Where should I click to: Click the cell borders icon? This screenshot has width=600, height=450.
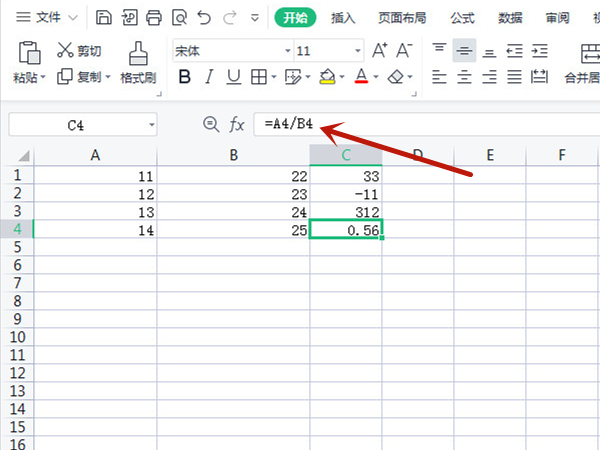[x=258, y=76]
